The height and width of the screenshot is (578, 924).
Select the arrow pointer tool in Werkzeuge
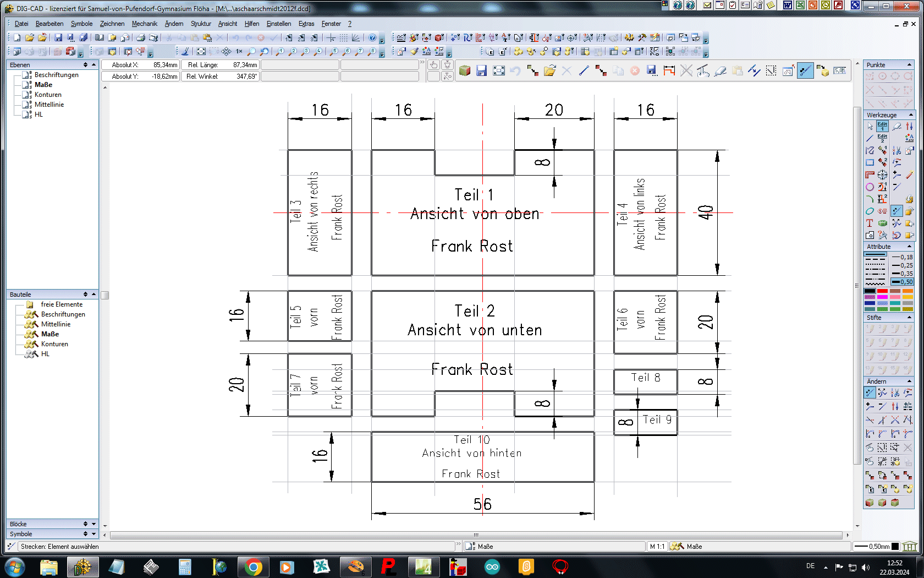(870, 126)
